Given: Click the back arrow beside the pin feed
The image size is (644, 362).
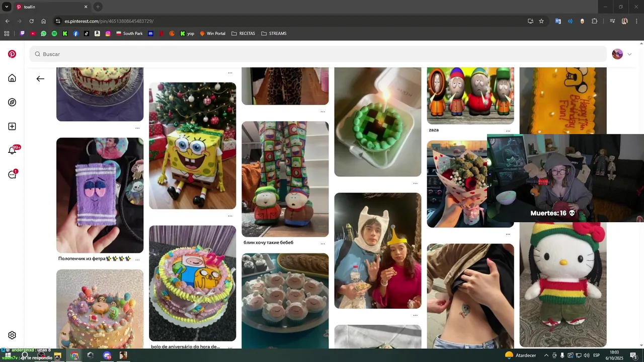Looking at the screenshot, I should [x=40, y=78].
